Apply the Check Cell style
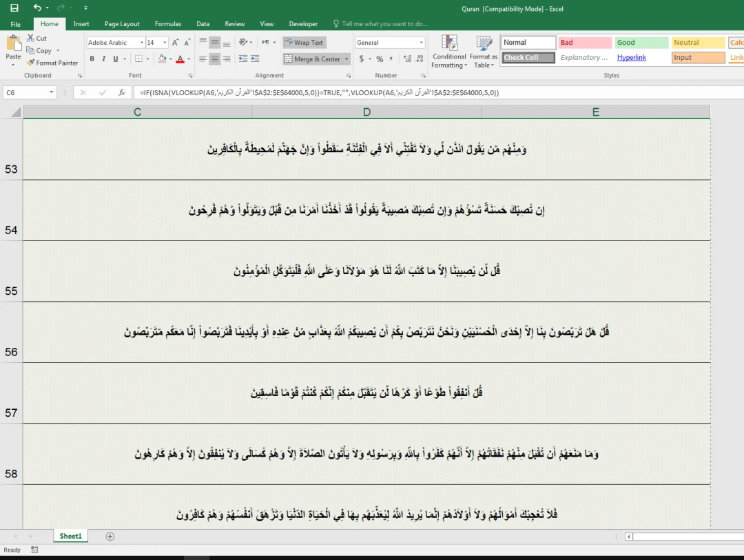Image resolution: width=744 pixels, height=560 pixels. click(x=528, y=58)
